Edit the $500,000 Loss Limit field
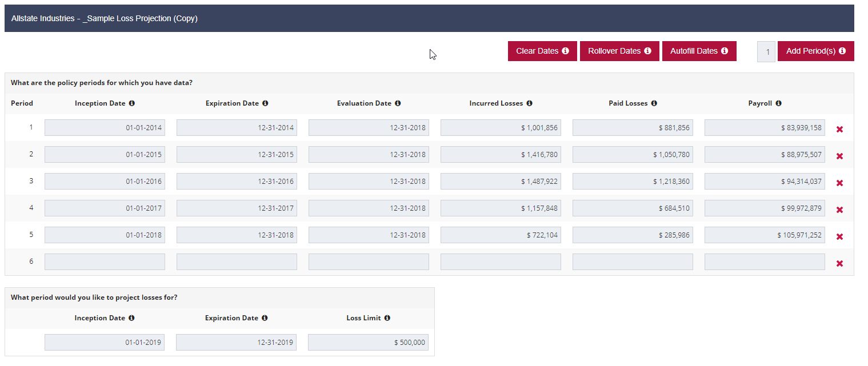The image size is (868, 366). 368,342
